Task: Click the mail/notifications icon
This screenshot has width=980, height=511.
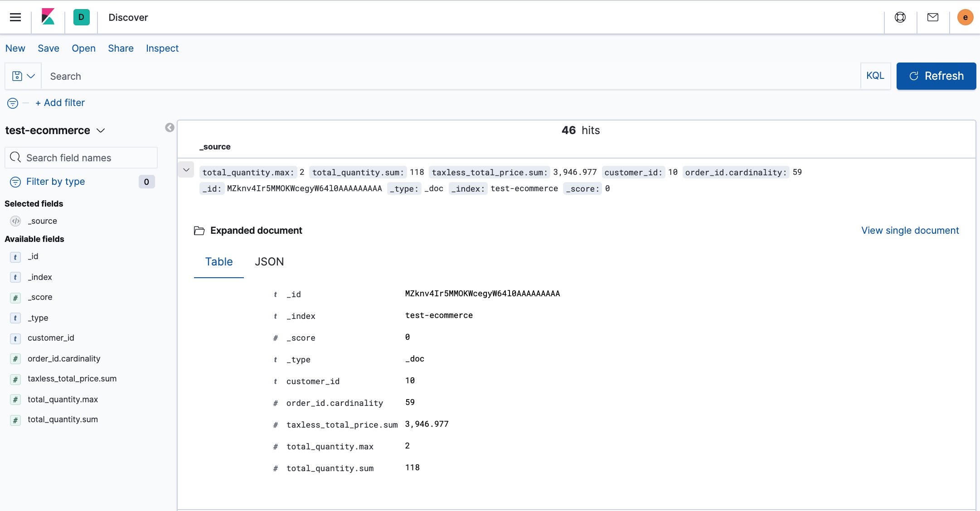Action: 934,18
